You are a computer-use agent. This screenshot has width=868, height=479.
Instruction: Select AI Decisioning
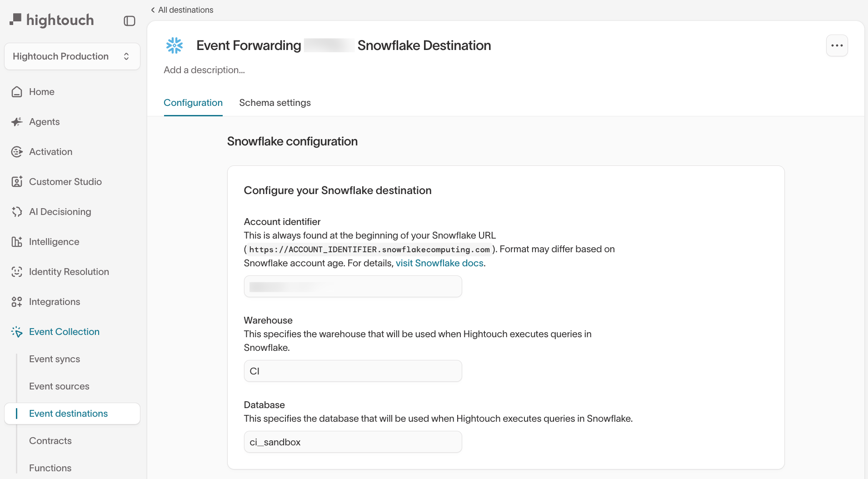coord(60,211)
